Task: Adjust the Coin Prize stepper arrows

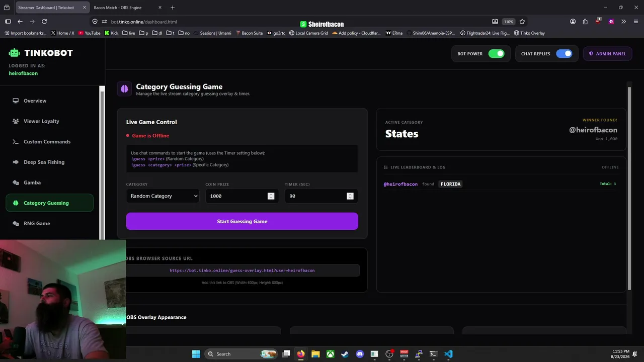Action: [271, 196]
